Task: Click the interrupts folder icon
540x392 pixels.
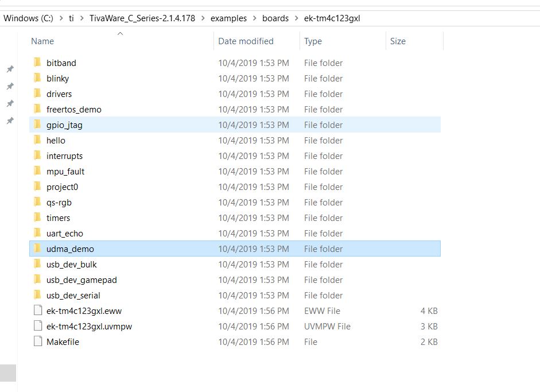Action: (x=37, y=156)
